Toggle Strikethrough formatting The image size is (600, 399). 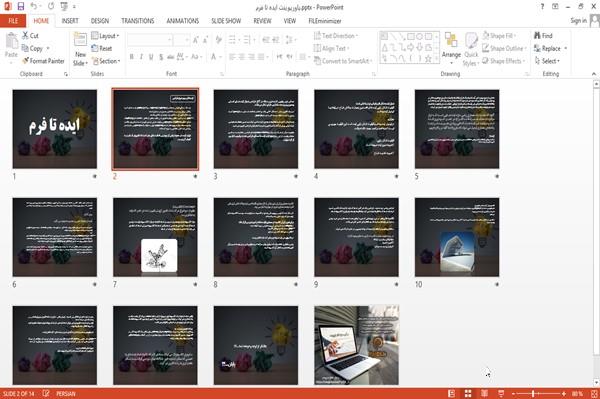pos(171,57)
